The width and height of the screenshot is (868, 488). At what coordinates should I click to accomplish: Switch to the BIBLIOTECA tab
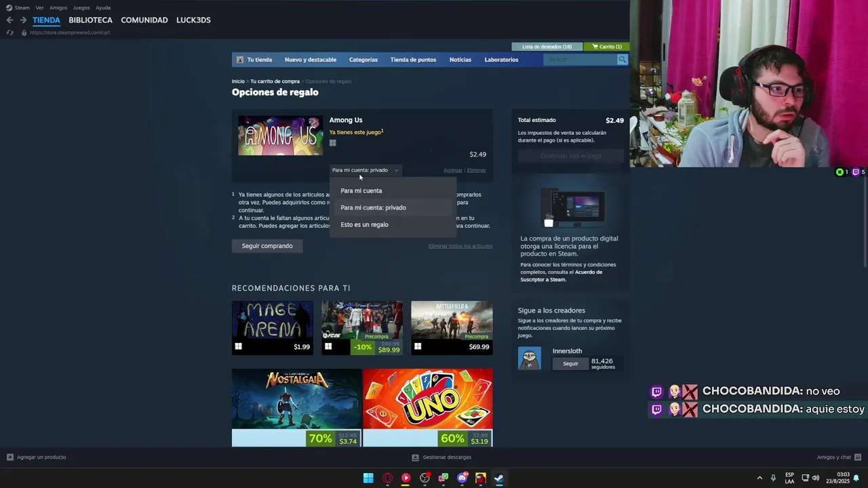pos(90,20)
